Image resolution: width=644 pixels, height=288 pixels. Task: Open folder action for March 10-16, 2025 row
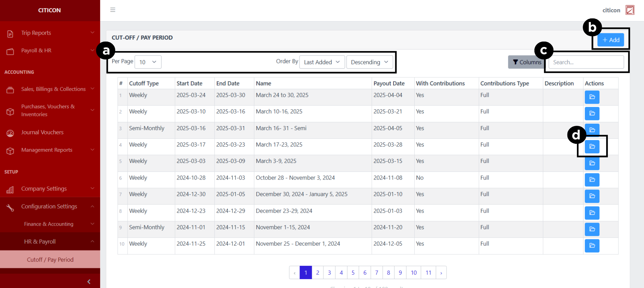(x=592, y=113)
